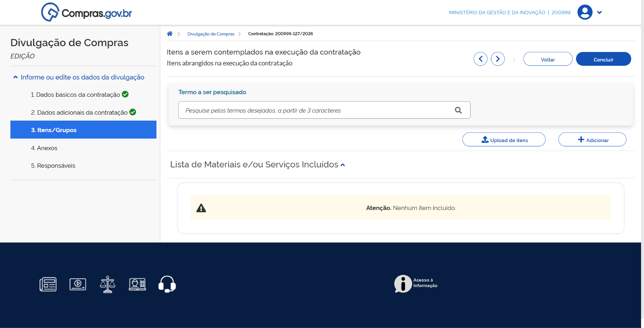
Task: Open step 5 Responsáveis
Action: tap(53, 165)
